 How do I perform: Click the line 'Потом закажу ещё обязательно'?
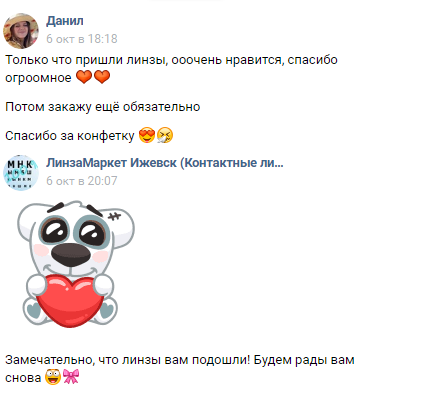point(103,107)
